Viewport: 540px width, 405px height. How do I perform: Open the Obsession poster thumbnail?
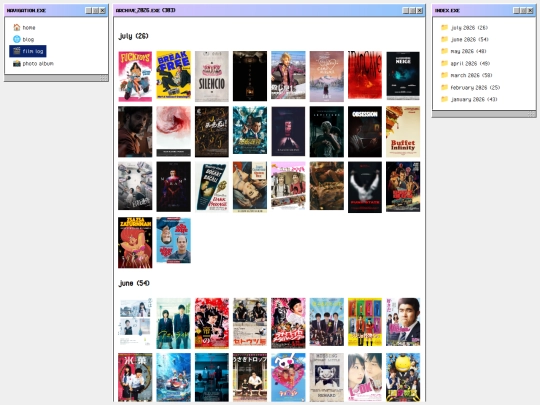pos(365,132)
